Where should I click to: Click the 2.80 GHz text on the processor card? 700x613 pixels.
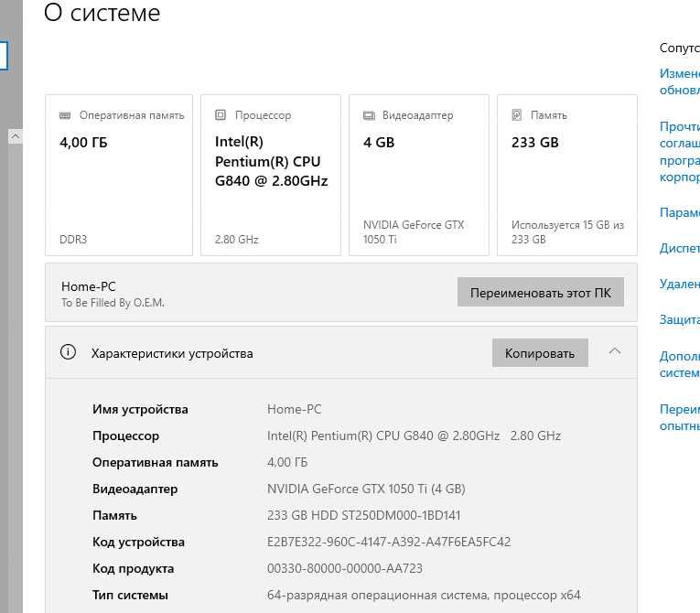(237, 240)
